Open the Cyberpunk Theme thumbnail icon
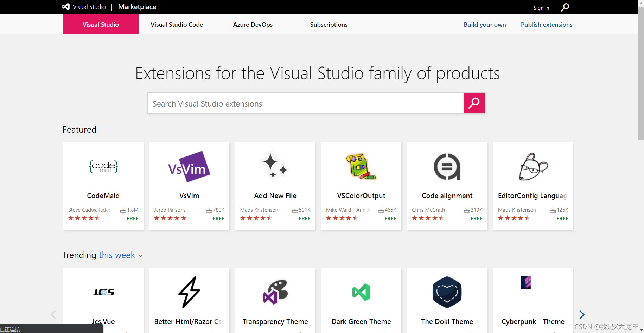644x333 pixels. pos(525,283)
